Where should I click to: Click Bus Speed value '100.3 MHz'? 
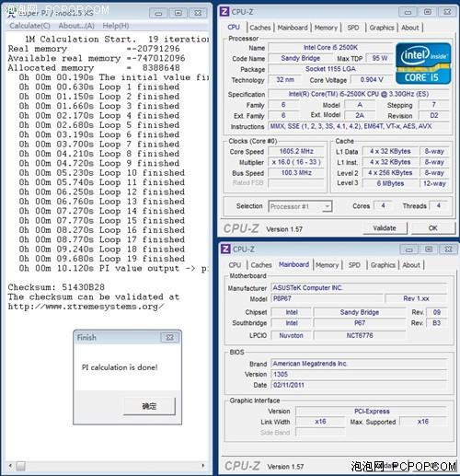[296, 173]
